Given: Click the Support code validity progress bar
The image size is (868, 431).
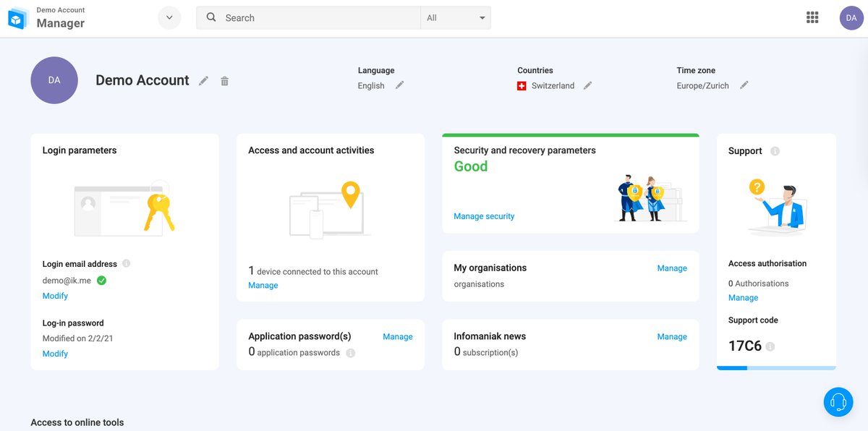Looking at the screenshot, I should pyautogui.click(x=776, y=368).
